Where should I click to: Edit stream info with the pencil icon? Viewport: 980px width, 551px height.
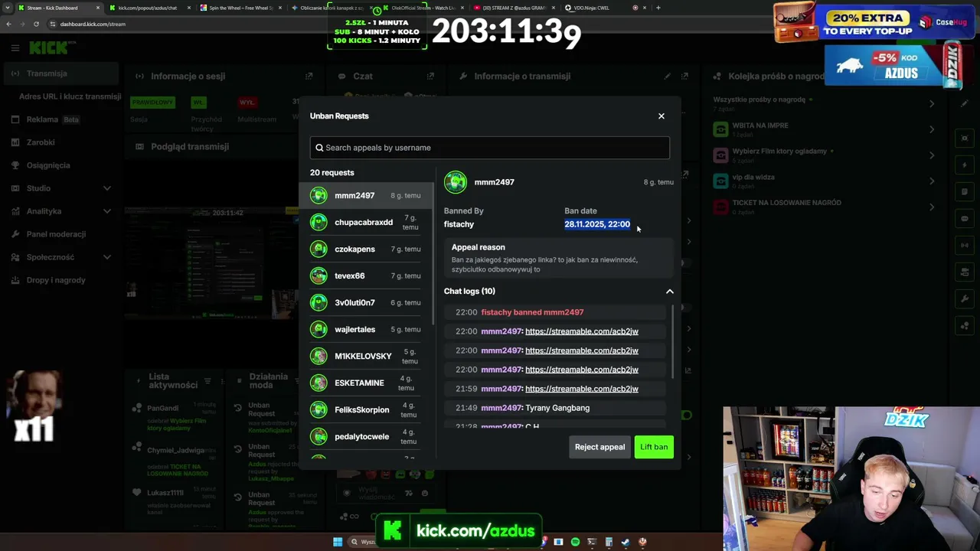[668, 77]
